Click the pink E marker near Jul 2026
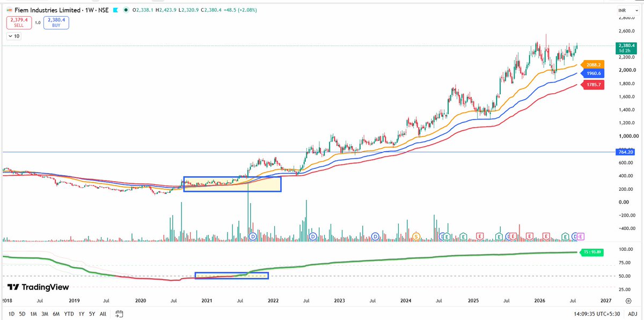The image size is (644, 320). (x=581, y=236)
